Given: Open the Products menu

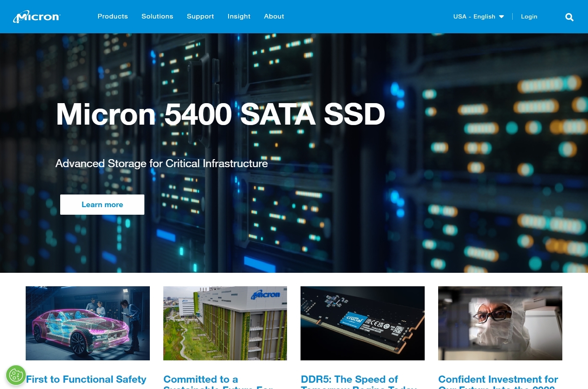Looking at the screenshot, I should point(113,16).
